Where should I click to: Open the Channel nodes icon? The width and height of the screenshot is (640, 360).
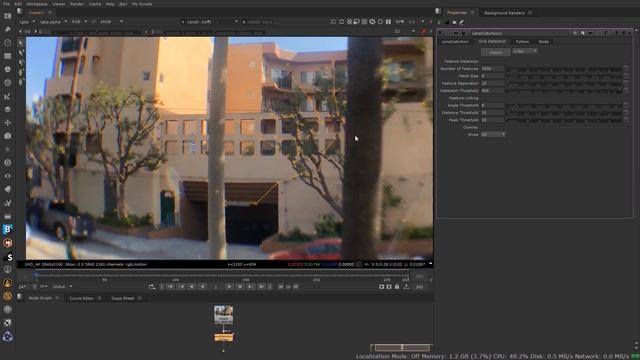7,56
